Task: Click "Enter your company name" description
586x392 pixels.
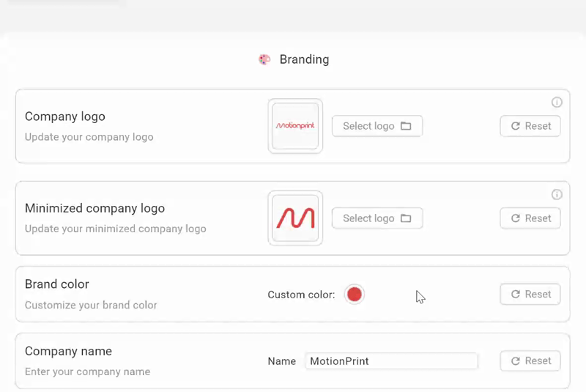Action: [x=87, y=371]
